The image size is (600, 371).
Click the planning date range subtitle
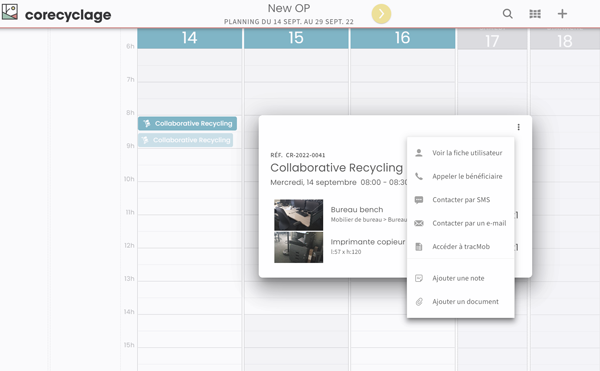coord(289,22)
